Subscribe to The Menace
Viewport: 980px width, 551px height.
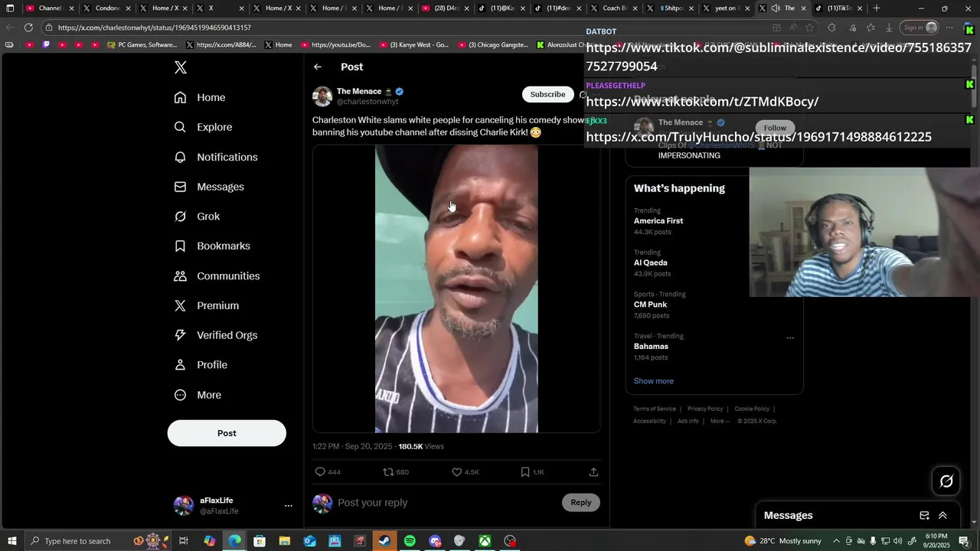click(x=547, y=94)
